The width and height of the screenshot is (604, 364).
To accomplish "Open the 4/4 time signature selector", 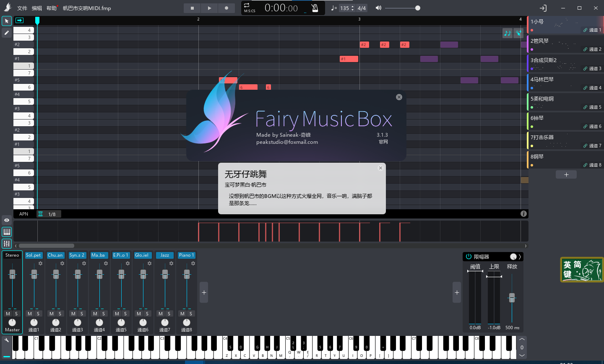I will [x=362, y=8].
